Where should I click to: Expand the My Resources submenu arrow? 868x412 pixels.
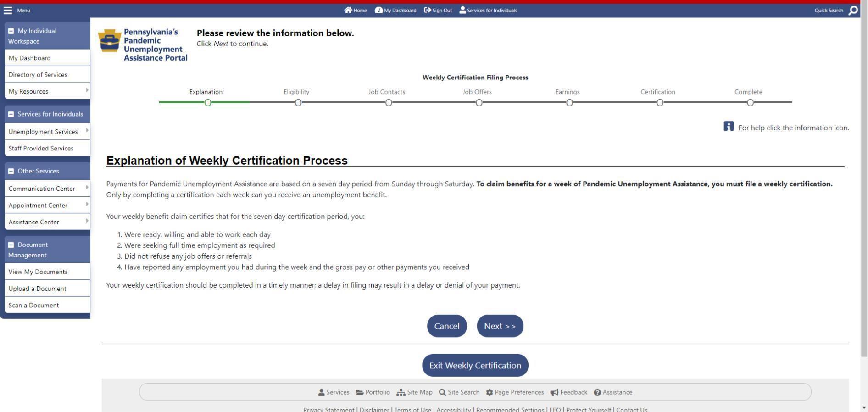[x=87, y=90]
